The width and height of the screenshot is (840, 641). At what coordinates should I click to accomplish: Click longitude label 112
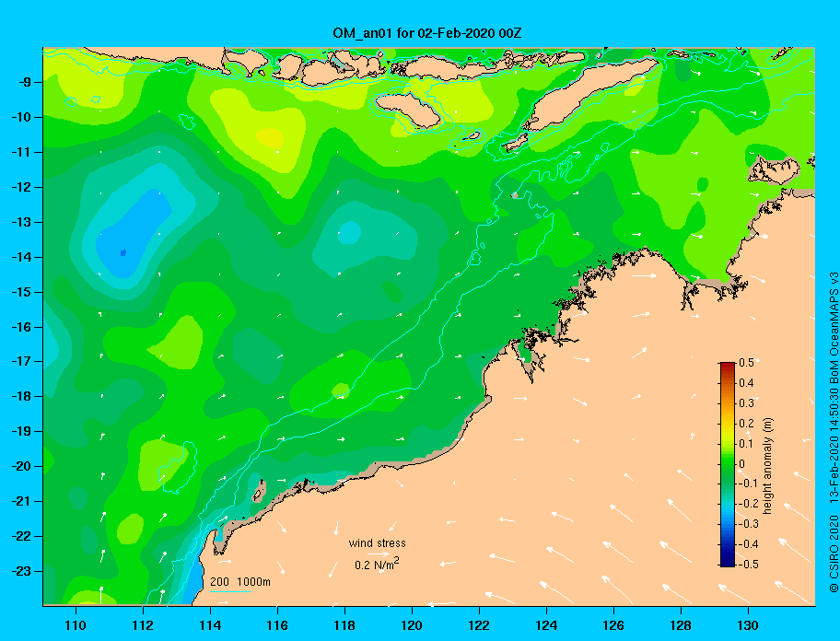coord(143,625)
